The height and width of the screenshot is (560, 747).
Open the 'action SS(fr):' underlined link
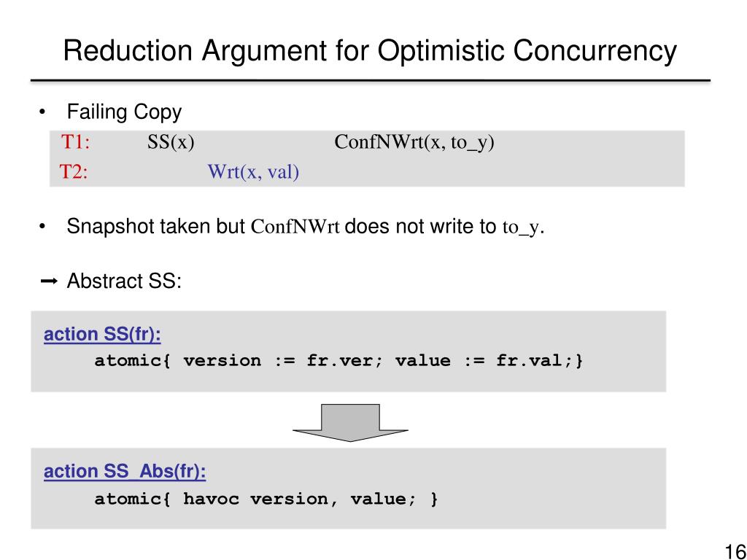click(103, 335)
